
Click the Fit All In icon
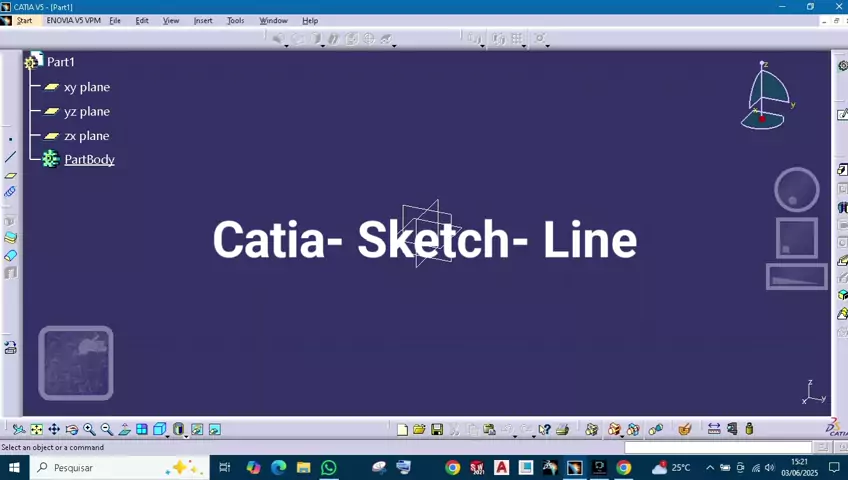tap(37, 429)
